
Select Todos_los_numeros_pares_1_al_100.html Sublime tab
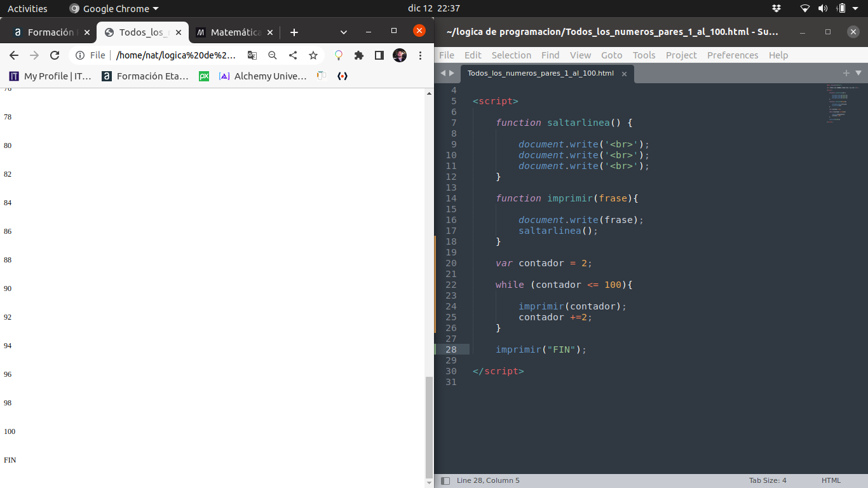[541, 73]
